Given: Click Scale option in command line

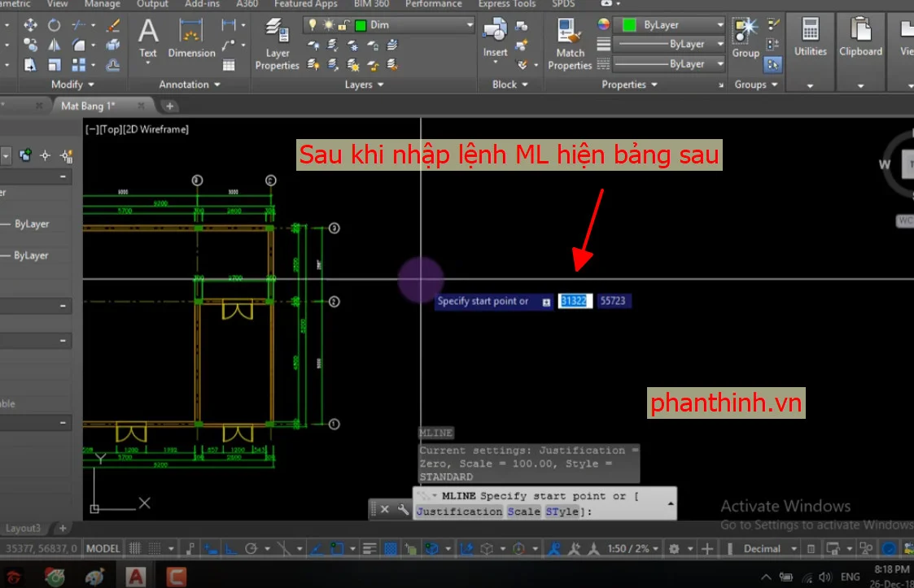Looking at the screenshot, I should tap(523, 512).
